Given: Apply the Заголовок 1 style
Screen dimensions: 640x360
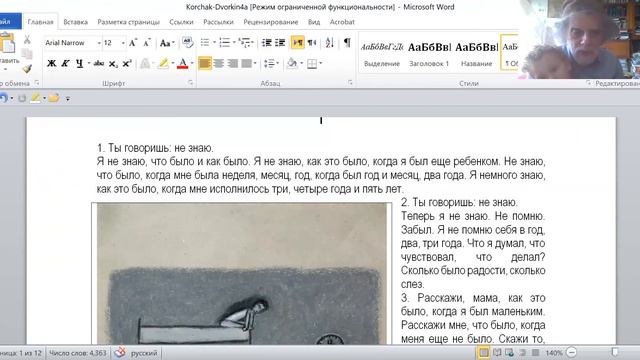Looking at the screenshot, I should click(x=429, y=54).
